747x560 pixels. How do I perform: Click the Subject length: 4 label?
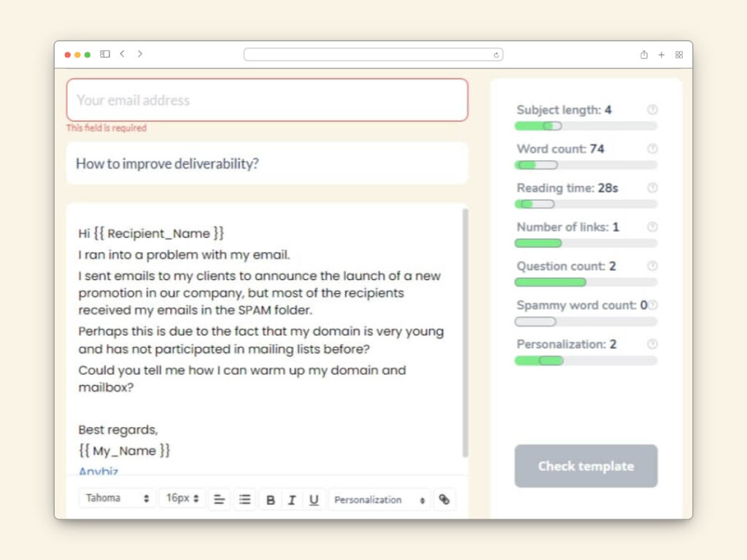(x=564, y=110)
